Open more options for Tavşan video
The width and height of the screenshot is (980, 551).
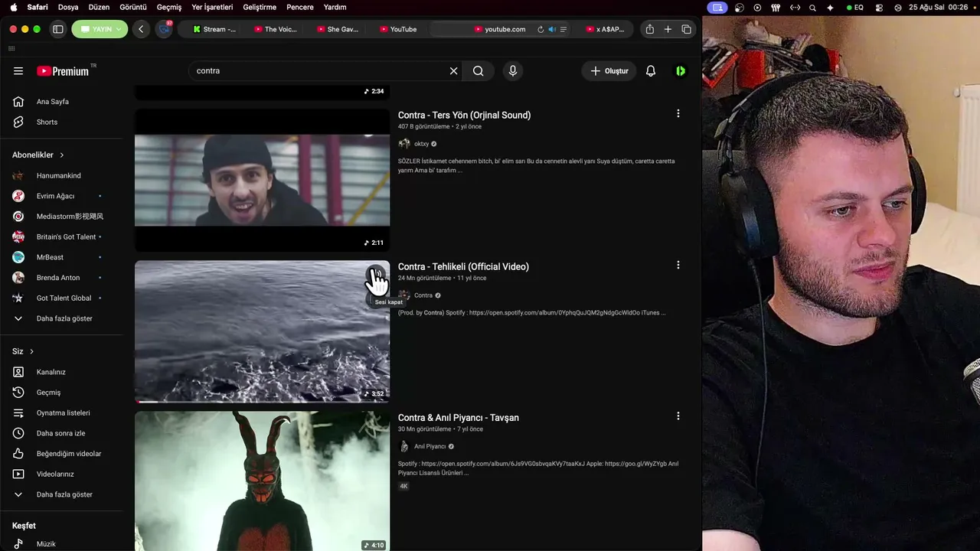tap(678, 416)
